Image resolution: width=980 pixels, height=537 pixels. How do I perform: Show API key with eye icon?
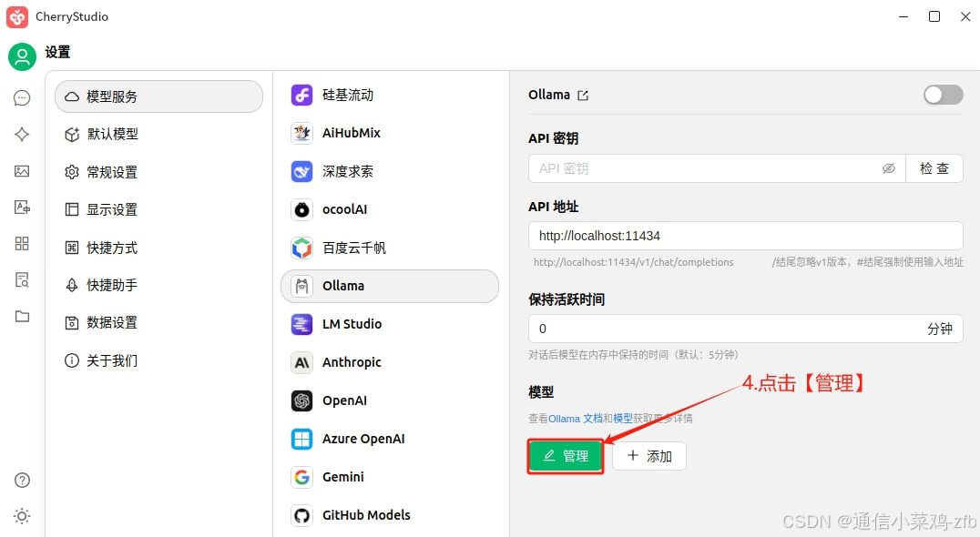[x=888, y=168]
